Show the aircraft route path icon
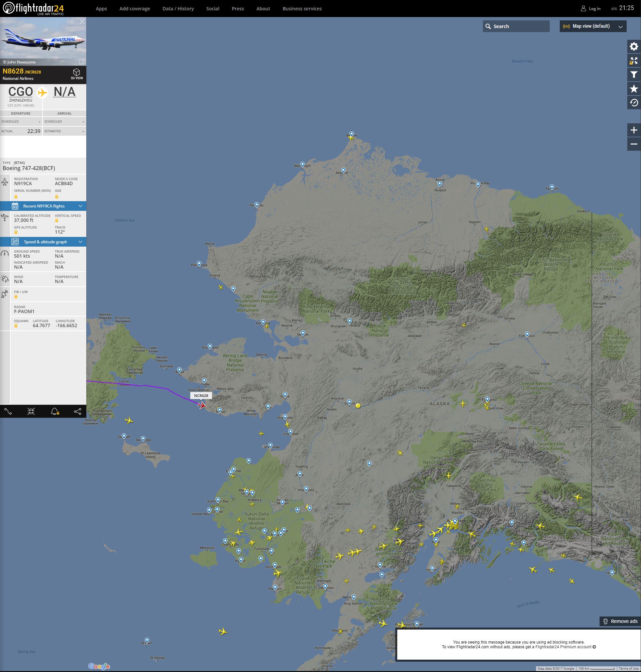641x672 pixels. pyautogui.click(x=8, y=411)
